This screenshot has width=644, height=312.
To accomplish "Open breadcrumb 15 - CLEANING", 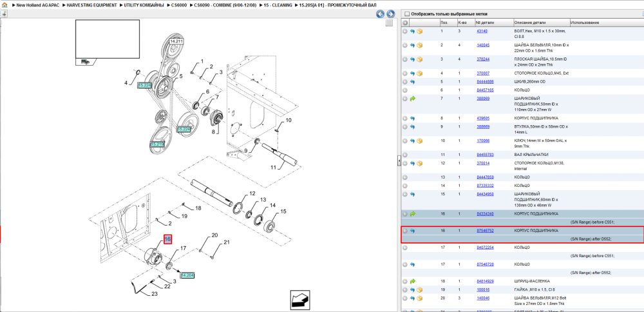I will tap(278, 5).
